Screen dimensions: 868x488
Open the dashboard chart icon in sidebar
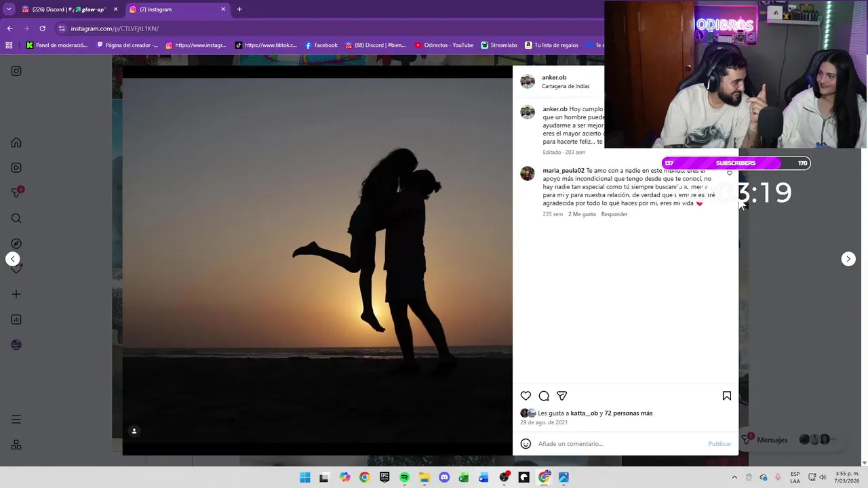click(x=16, y=319)
